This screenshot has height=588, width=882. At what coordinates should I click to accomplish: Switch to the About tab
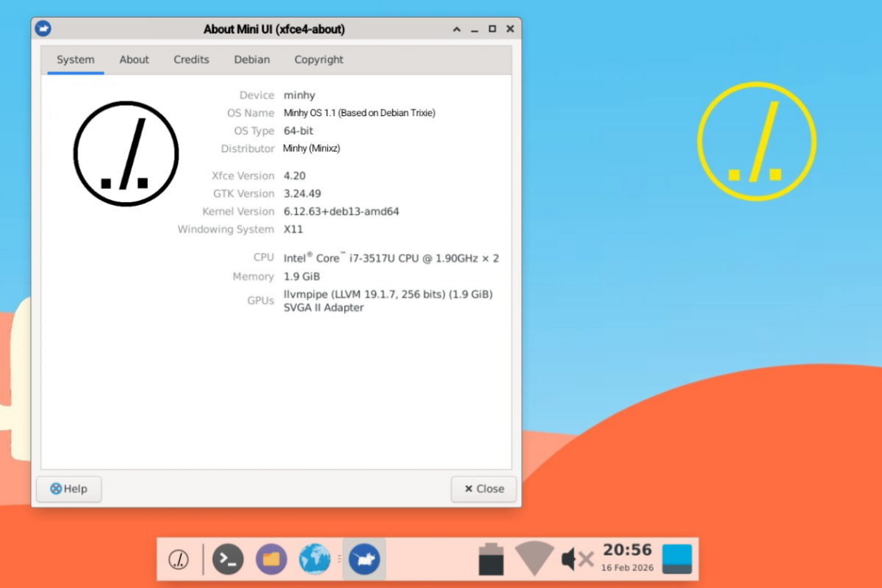[x=134, y=60]
